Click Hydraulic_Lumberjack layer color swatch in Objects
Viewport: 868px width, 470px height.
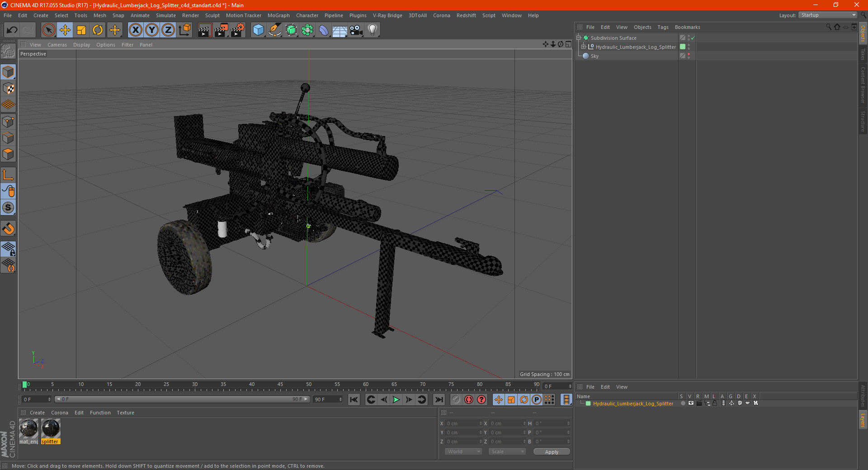tap(683, 47)
